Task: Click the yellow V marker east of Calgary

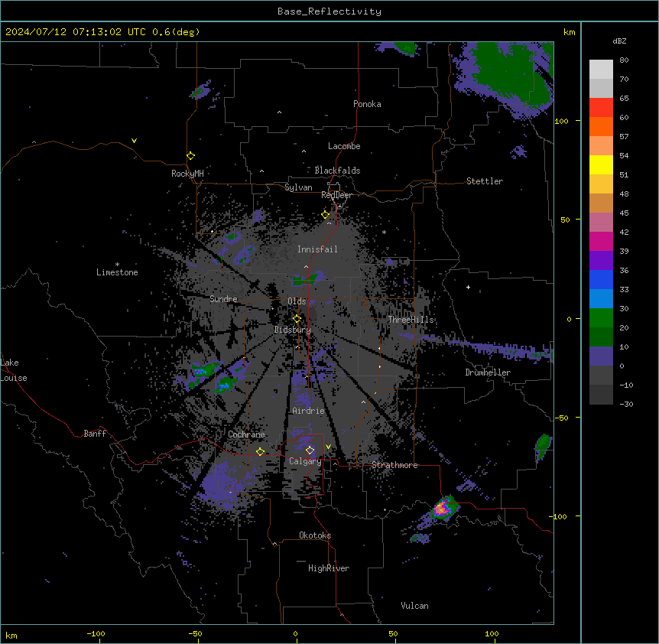Action: [x=328, y=447]
